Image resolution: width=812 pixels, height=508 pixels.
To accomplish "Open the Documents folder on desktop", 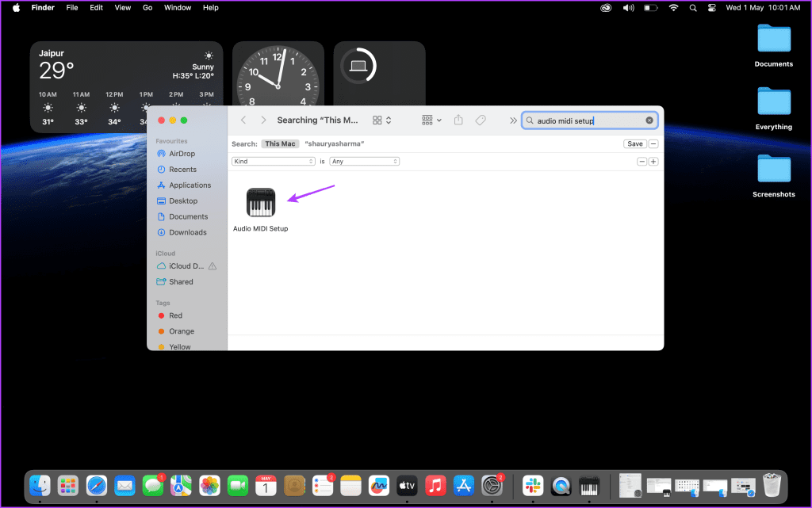I will [774, 45].
